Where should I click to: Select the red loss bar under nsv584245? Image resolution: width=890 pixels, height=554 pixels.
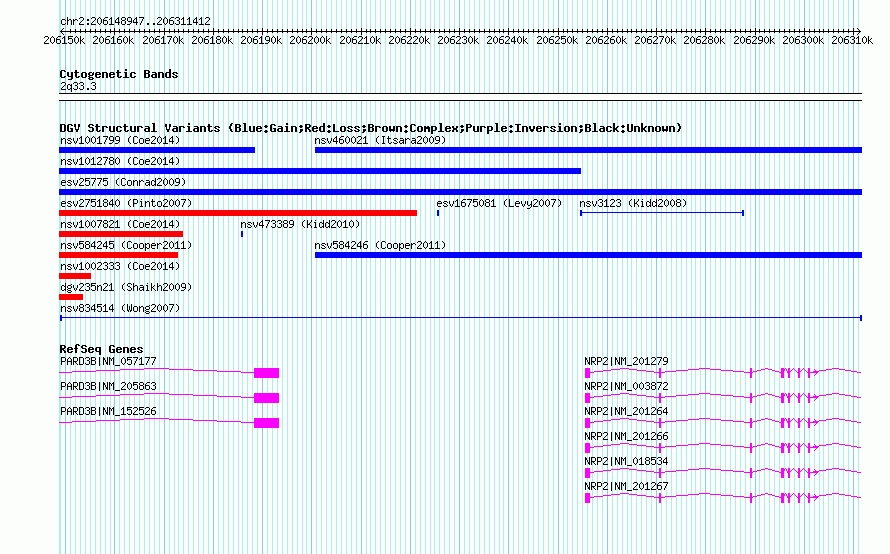click(x=119, y=255)
